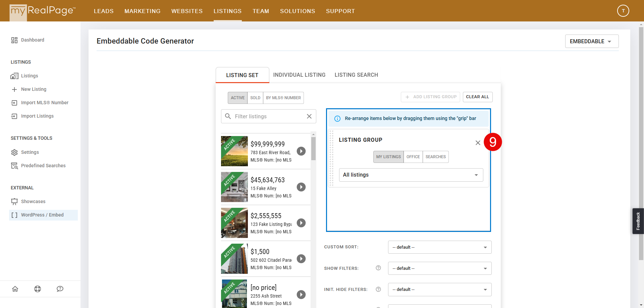
Task: Open the 502 602 Citadel listing thumbnail
Action: point(234,259)
